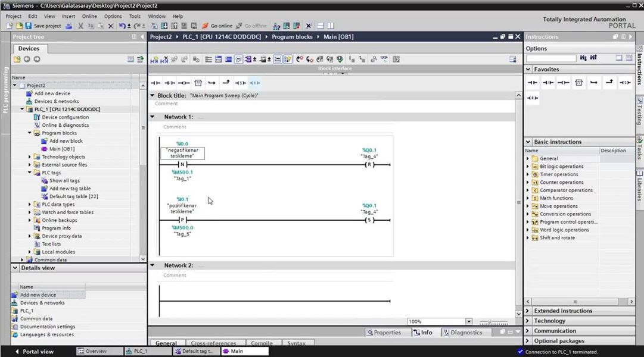This screenshot has height=357, width=644.
Task: Open the Insert menu
Action: click(69, 17)
